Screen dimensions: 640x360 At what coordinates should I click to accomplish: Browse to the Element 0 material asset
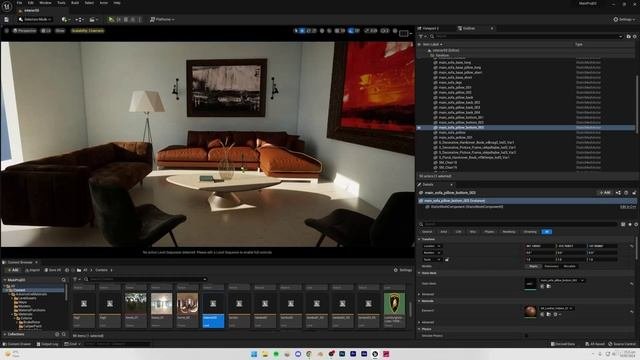coord(548,314)
